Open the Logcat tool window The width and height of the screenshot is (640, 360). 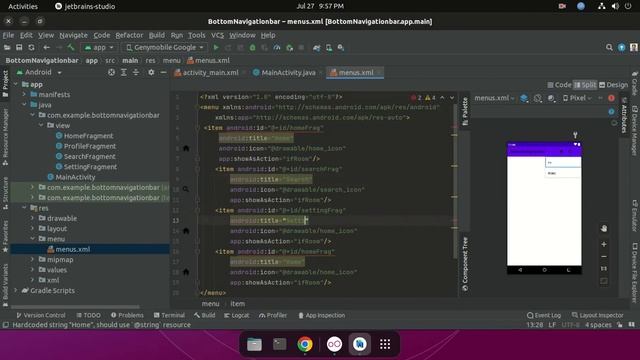coord(237,315)
